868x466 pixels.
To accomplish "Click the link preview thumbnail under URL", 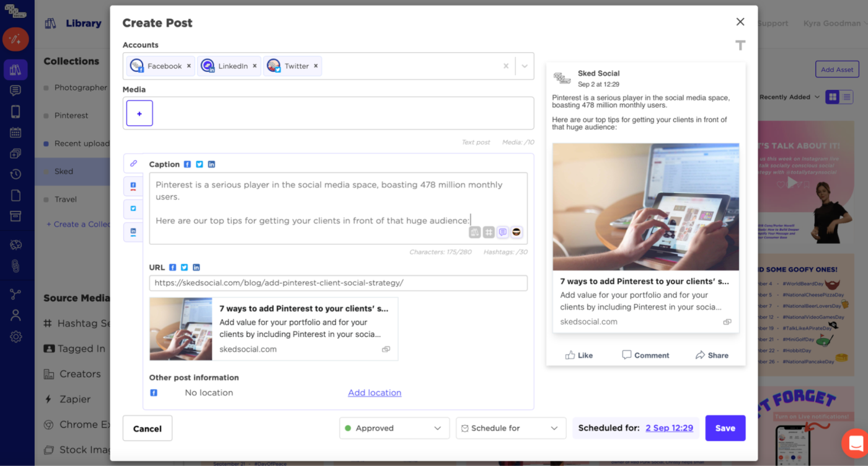I will pyautogui.click(x=181, y=329).
